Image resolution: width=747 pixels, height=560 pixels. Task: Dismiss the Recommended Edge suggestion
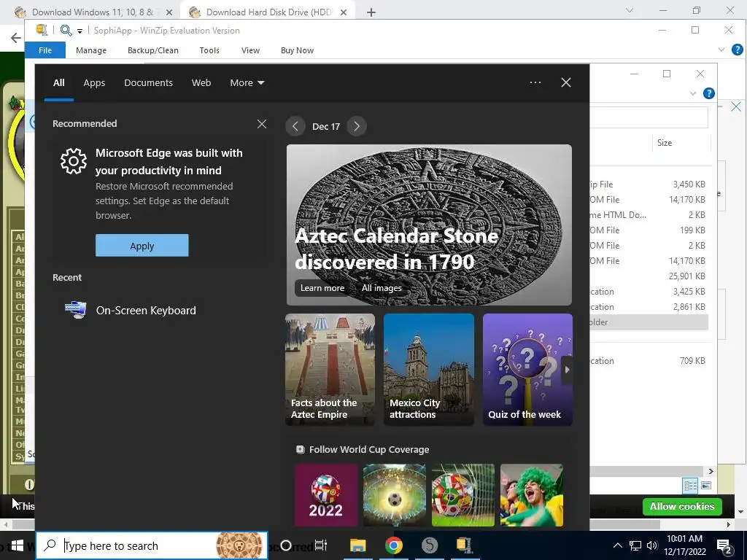tap(262, 124)
